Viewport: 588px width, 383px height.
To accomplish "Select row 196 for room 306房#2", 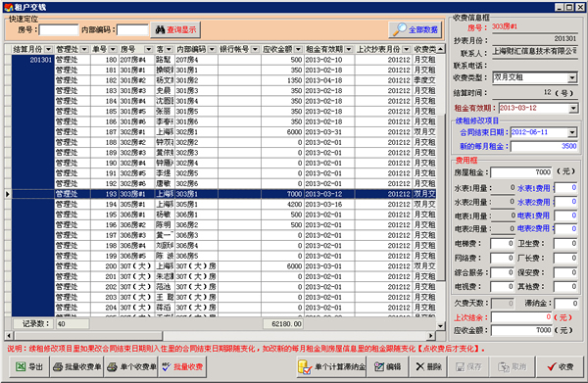I will click(223, 225).
